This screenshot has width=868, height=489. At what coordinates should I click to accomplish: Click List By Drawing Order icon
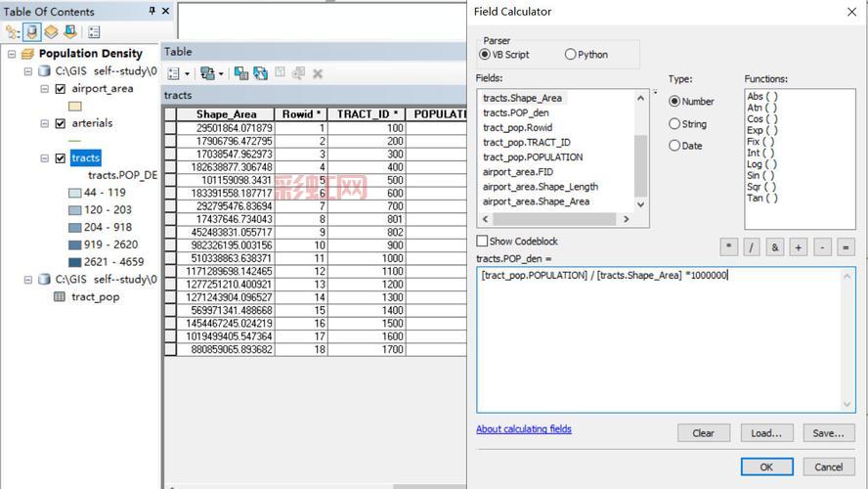point(13,32)
